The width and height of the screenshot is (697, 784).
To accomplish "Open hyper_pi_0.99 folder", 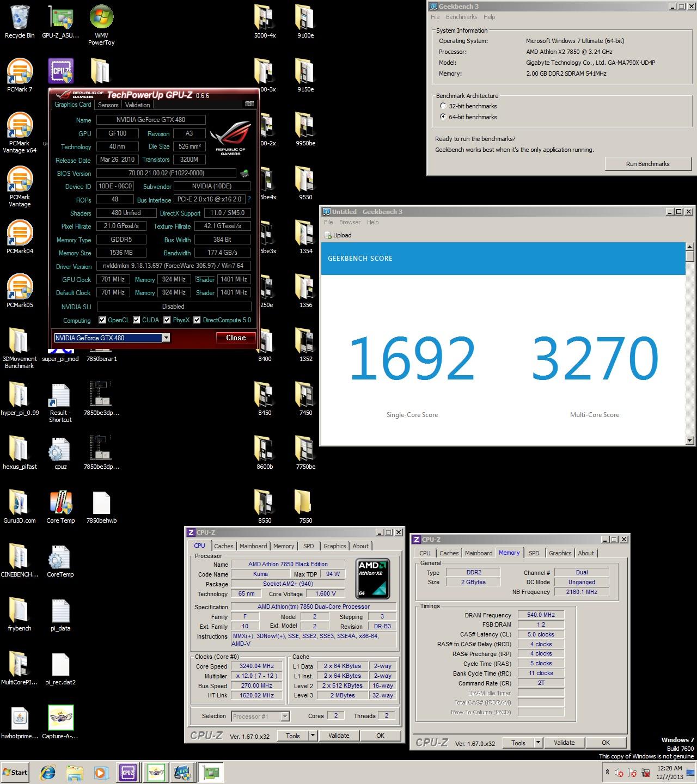I will [20, 399].
